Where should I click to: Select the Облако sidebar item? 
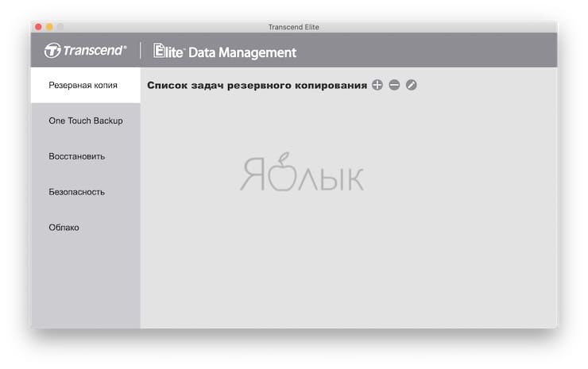[x=86, y=228]
